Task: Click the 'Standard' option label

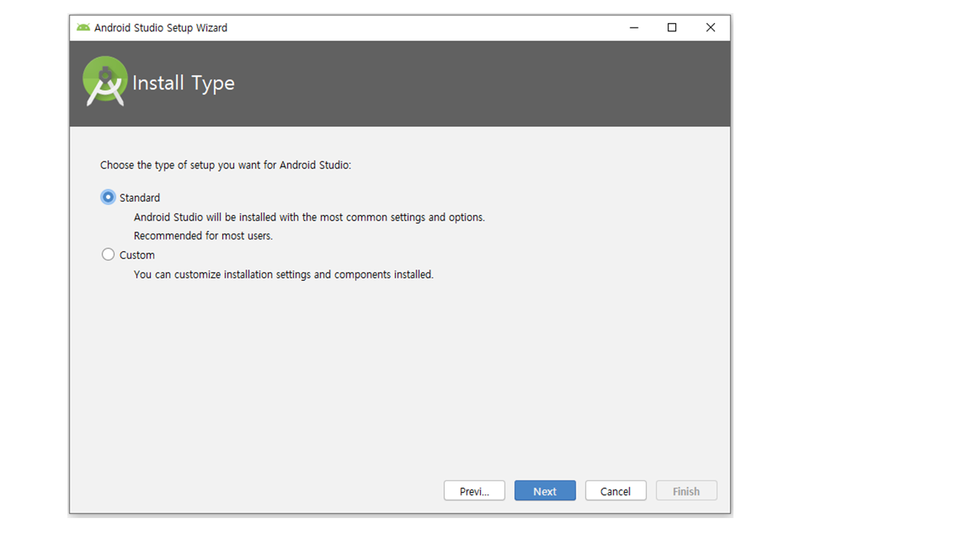Action: 139,197
